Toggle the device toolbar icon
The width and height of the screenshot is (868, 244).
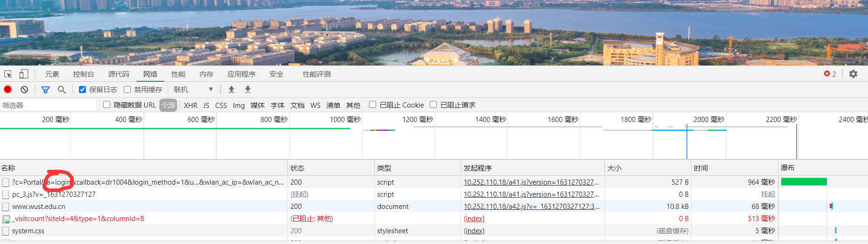tap(24, 74)
